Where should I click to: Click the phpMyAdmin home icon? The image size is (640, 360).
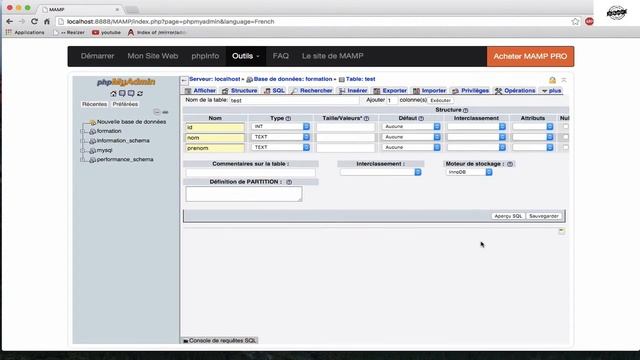point(113,93)
